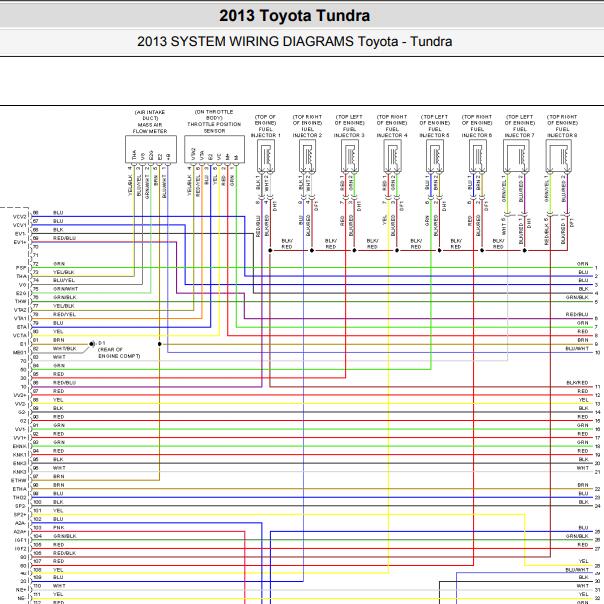Click the 'THW' terminal label
The height and width of the screenshot is (604, 604).
(21, 302)
